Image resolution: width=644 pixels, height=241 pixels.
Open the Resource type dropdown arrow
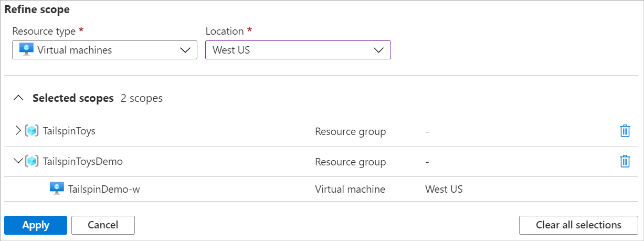pos(185,50)
